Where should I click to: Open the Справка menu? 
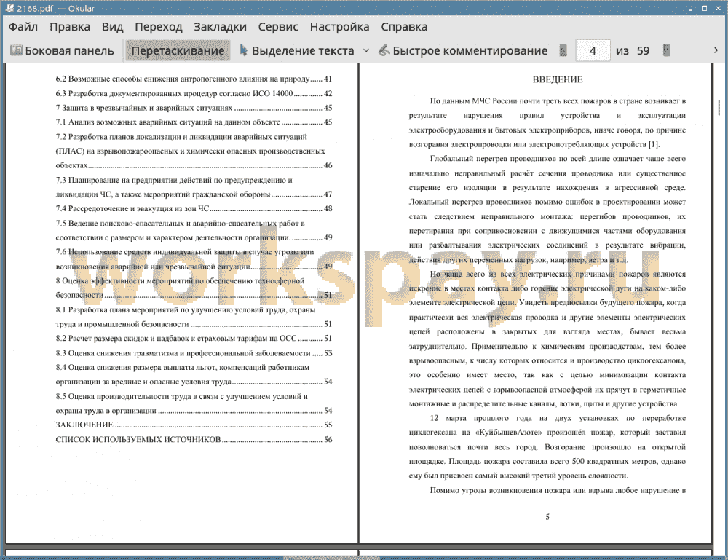click(404, 27)
